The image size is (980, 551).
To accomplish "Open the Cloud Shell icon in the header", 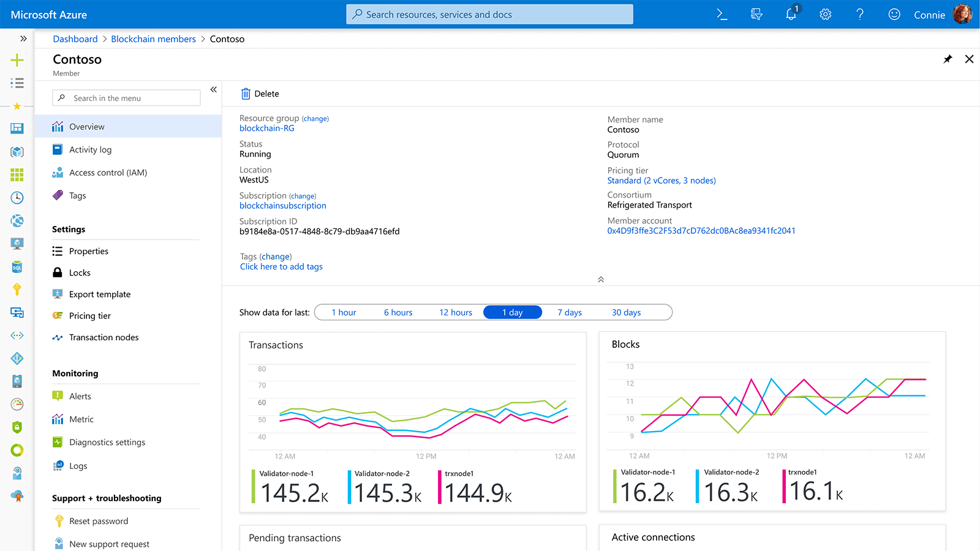I will tap(722, 15).
